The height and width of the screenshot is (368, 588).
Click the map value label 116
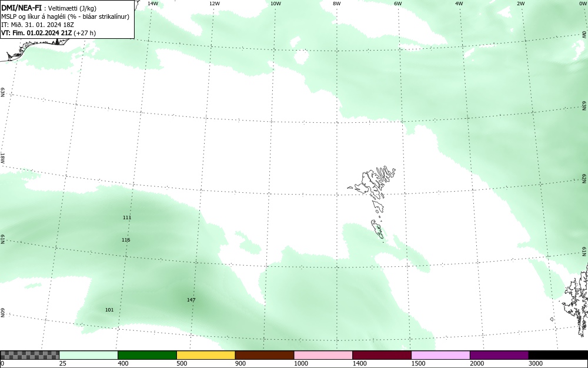(126, 240)
